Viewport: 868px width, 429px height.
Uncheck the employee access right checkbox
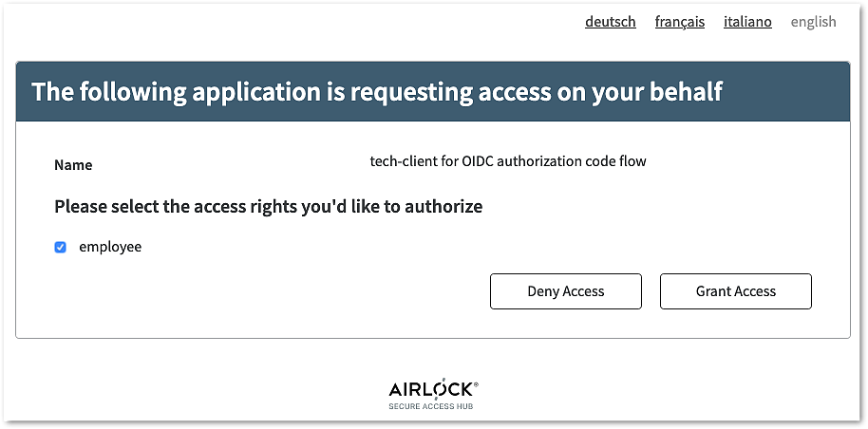[x=61, y=247]
